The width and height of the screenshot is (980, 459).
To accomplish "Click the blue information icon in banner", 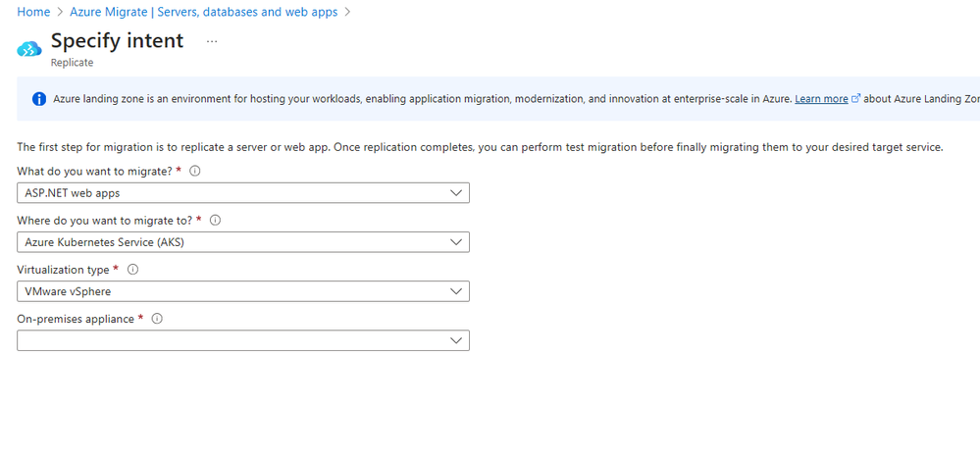I will click(39, 99).
